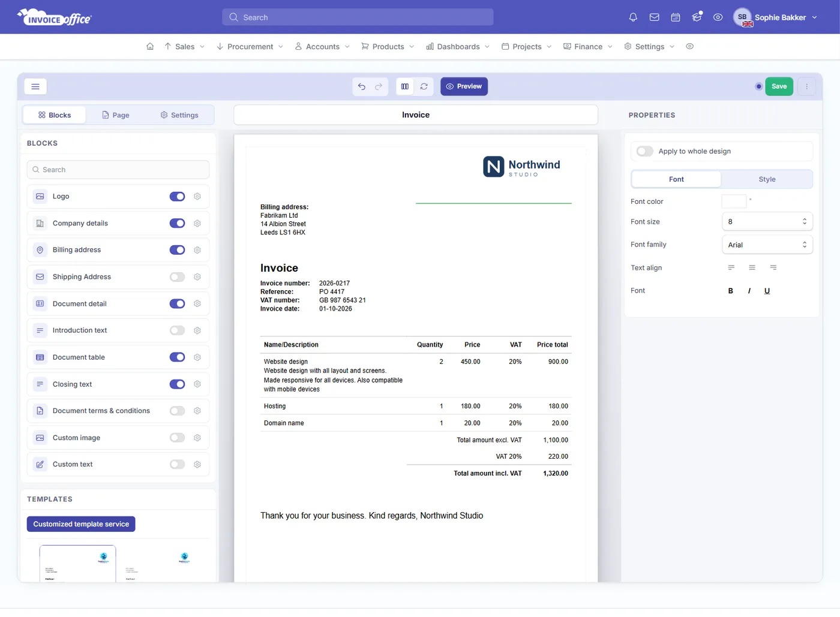Click the undo arrow in editor toolbar
Screen dimensions: 840x617
(362, 86)
